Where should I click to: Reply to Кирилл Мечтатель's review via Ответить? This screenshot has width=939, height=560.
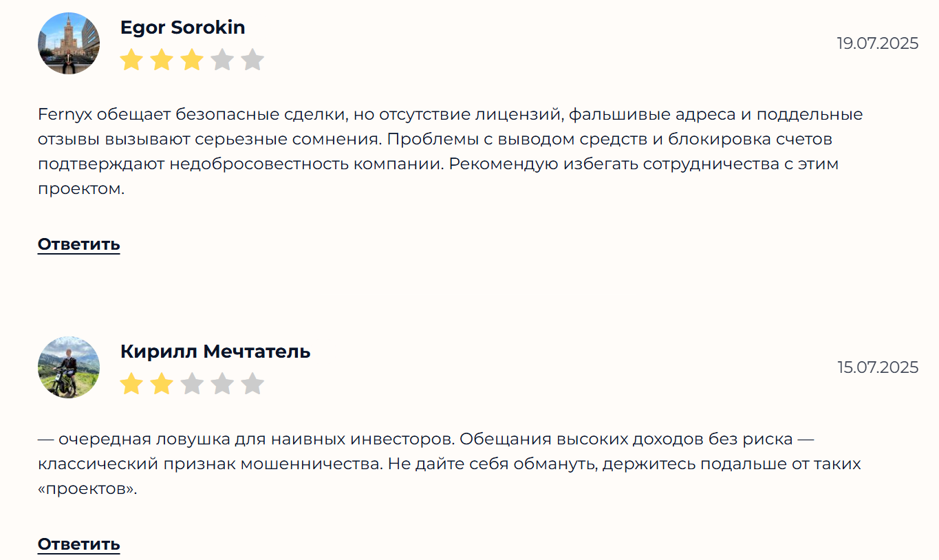tap(78, 544)
